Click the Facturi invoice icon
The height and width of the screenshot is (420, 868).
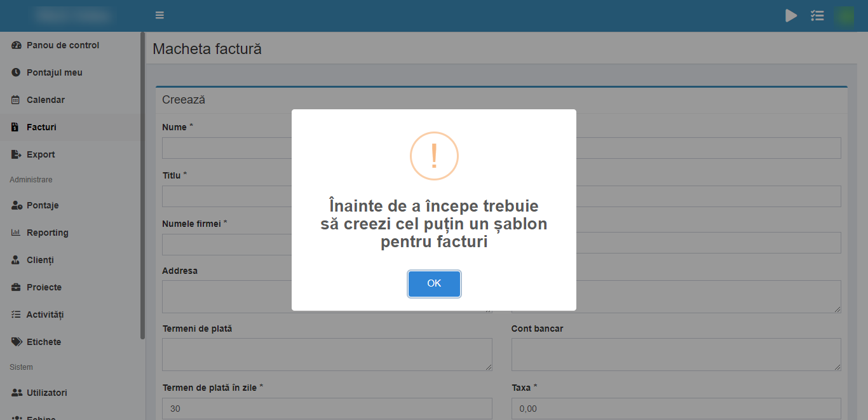pyautogui.click(x=15, y=127)
